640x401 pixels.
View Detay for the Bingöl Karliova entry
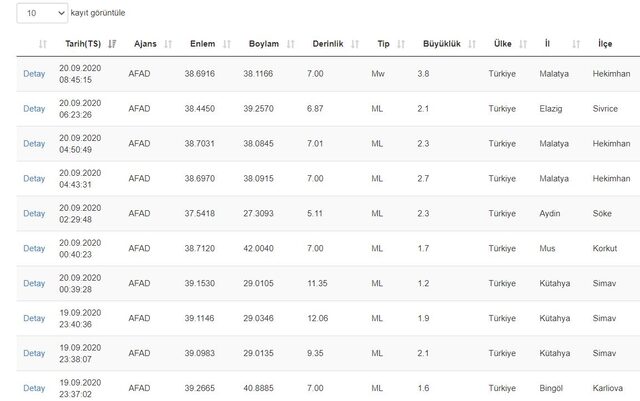(34, 388)
